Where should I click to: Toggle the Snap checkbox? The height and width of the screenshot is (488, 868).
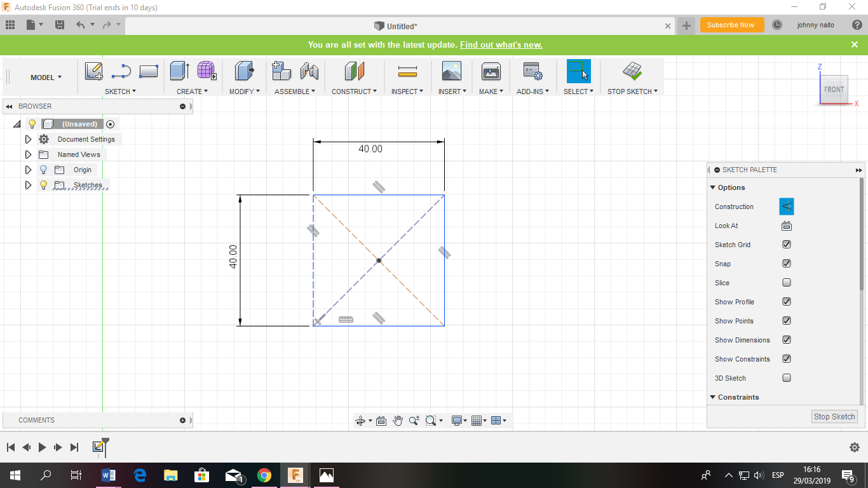coord(787,264)
